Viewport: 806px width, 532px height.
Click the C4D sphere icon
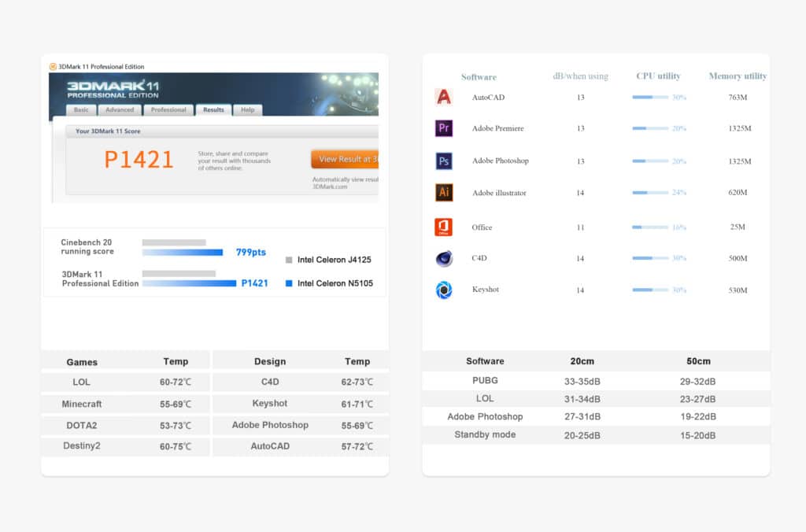tap(444, 258)
